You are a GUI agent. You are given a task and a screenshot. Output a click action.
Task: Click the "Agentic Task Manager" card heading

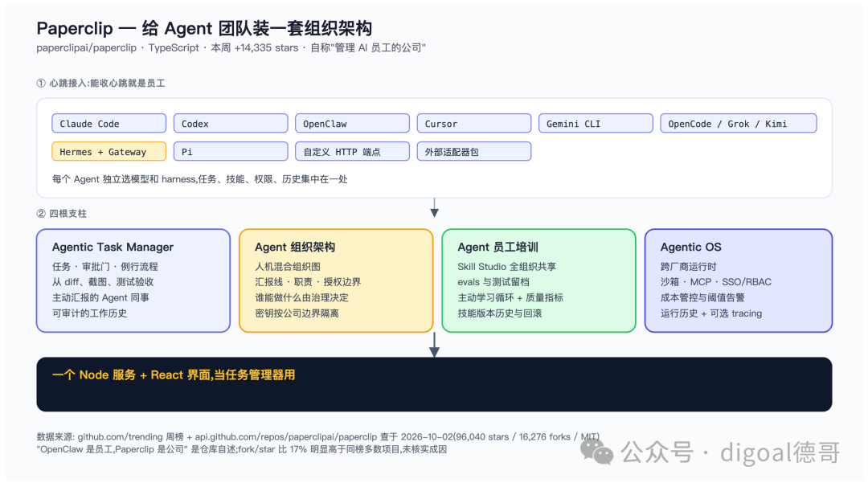[113, 248]
